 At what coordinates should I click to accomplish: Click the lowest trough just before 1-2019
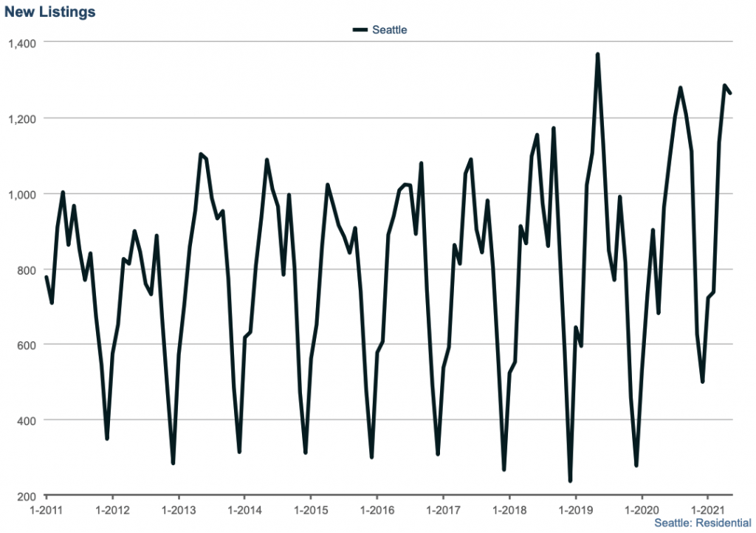[x=570, y=481]
